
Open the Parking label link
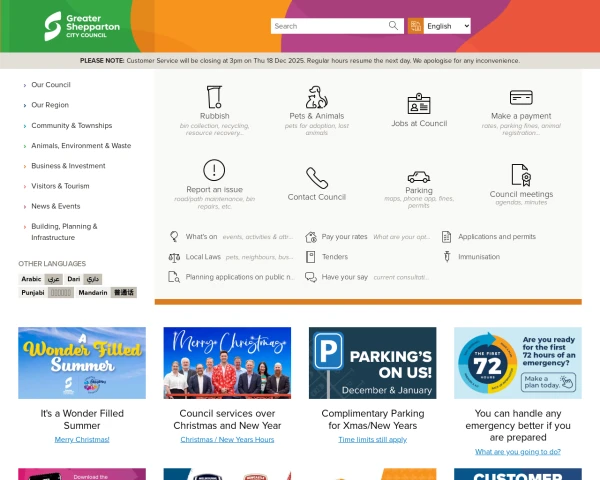[419, 190]
